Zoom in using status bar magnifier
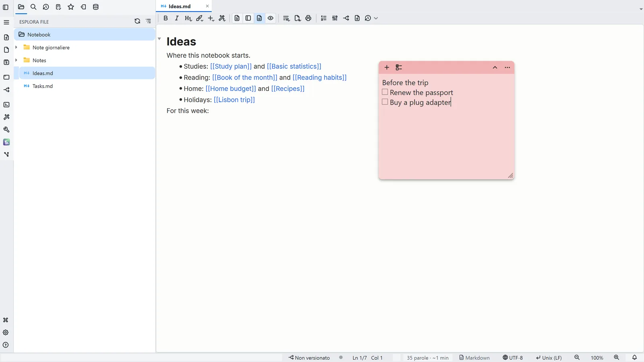The width and height of the screenshot is (644, 362). coord(616,358)
